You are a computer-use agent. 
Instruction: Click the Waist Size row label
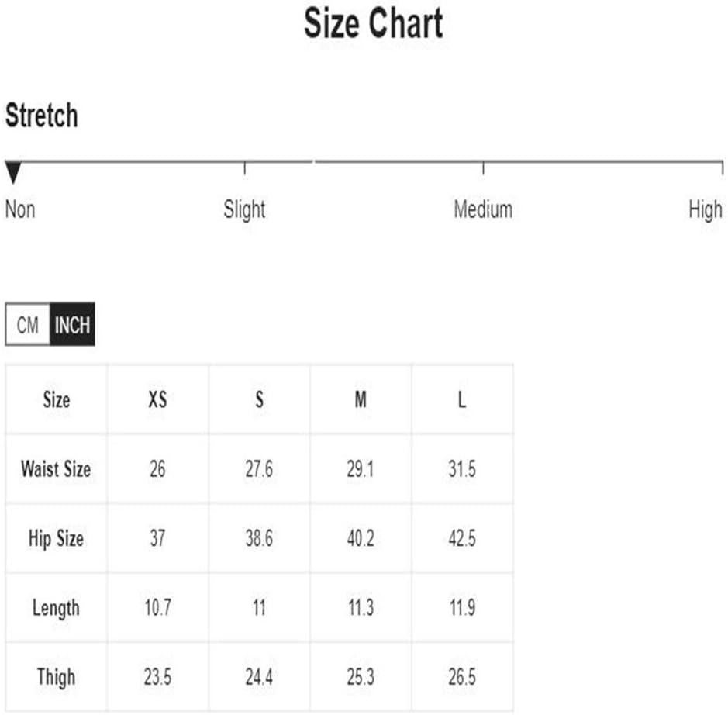pyautogui.click(x=56, y=468)
